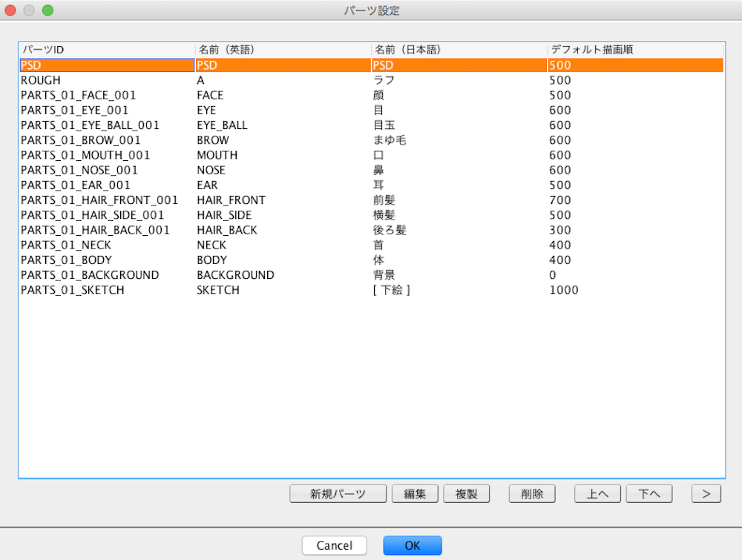Move part up with 上へ button

[x=597, y=494]
